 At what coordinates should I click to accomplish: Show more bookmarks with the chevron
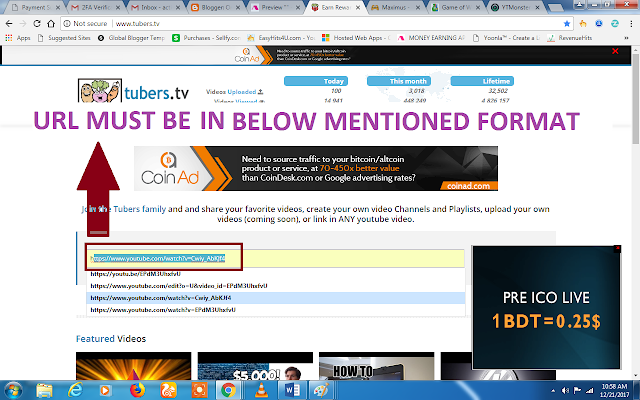click(626, 38)
